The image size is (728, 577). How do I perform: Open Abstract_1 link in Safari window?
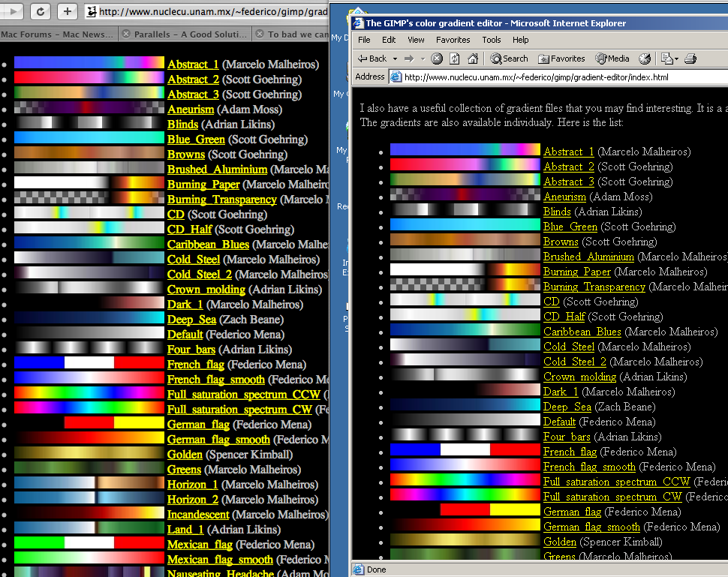[193, 64]
